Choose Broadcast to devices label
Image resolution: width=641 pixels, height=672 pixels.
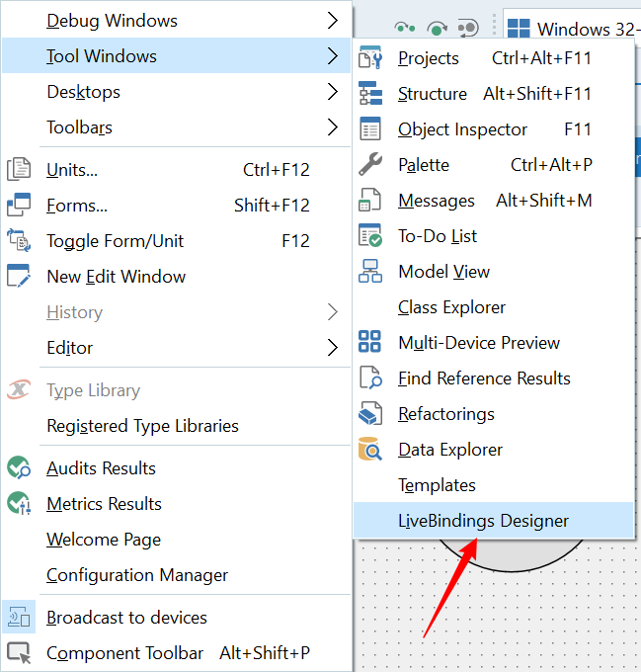point(126,617)
